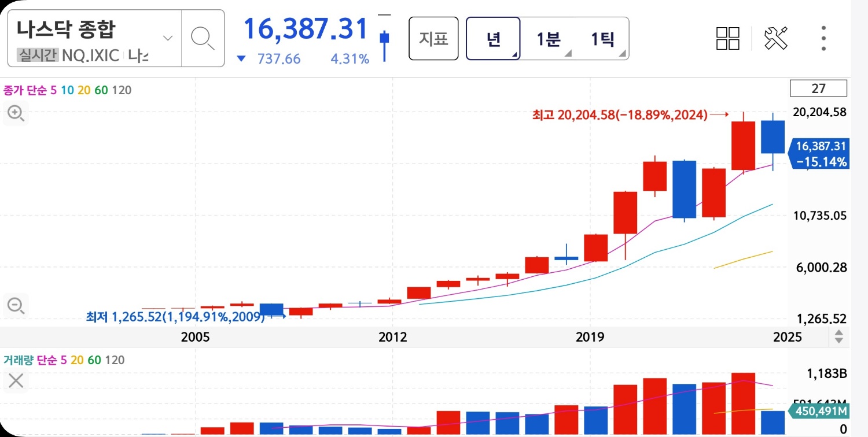This screenshot has height=437, width=868.
Task: Close the volume panel with X icon
Action: pos(16,380)
